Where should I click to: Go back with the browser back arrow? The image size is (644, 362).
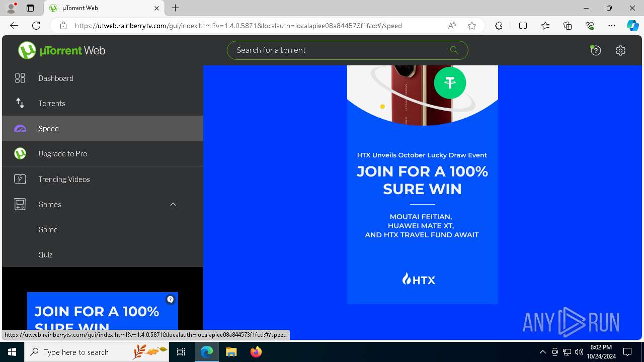(14, 26)
